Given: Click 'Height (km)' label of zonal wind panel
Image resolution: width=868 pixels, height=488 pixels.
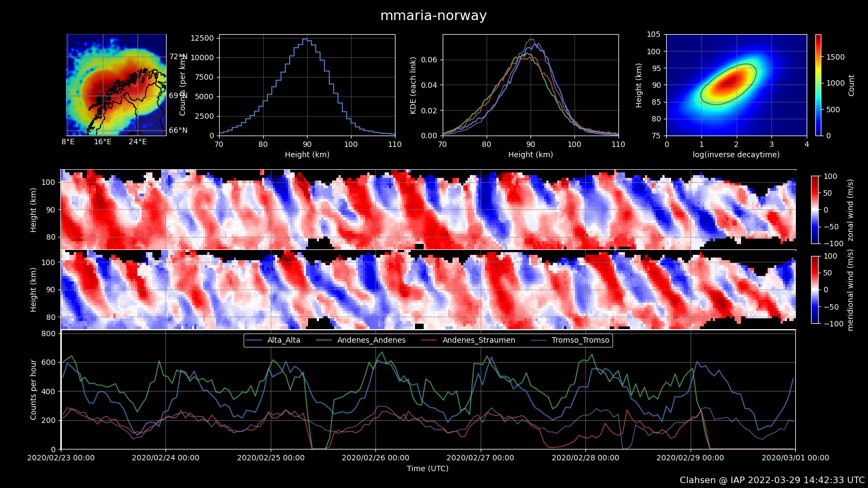Looking at the screenshot, I should (34, 210).
